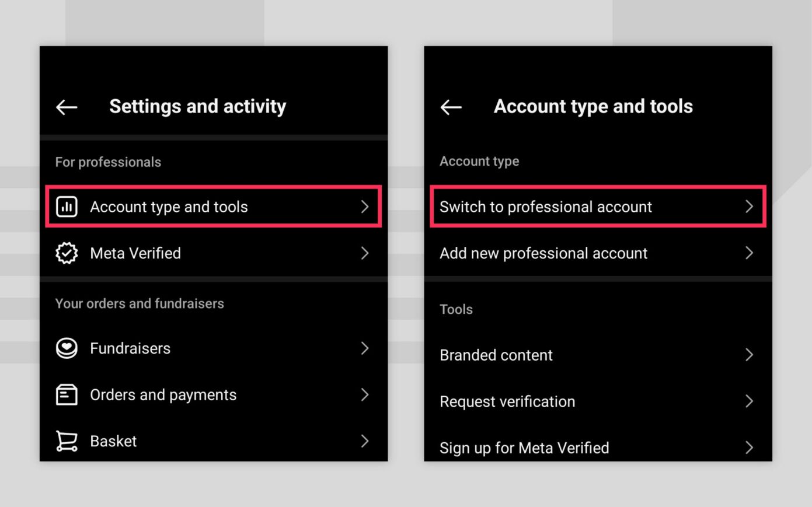Image resolution: width=812 pixels, height=507 pixels.
Task: Click the bar chart icon beside Account type and tools
Action: 67,207
